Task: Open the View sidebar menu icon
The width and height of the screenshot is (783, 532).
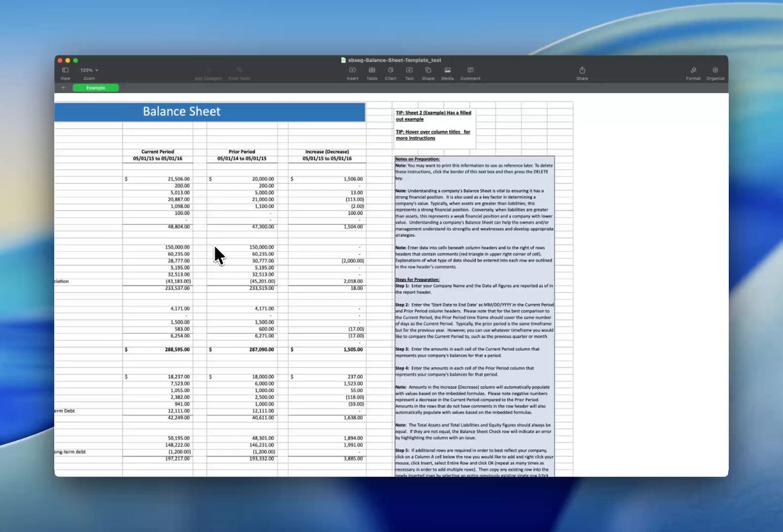Action: [65, 70]
